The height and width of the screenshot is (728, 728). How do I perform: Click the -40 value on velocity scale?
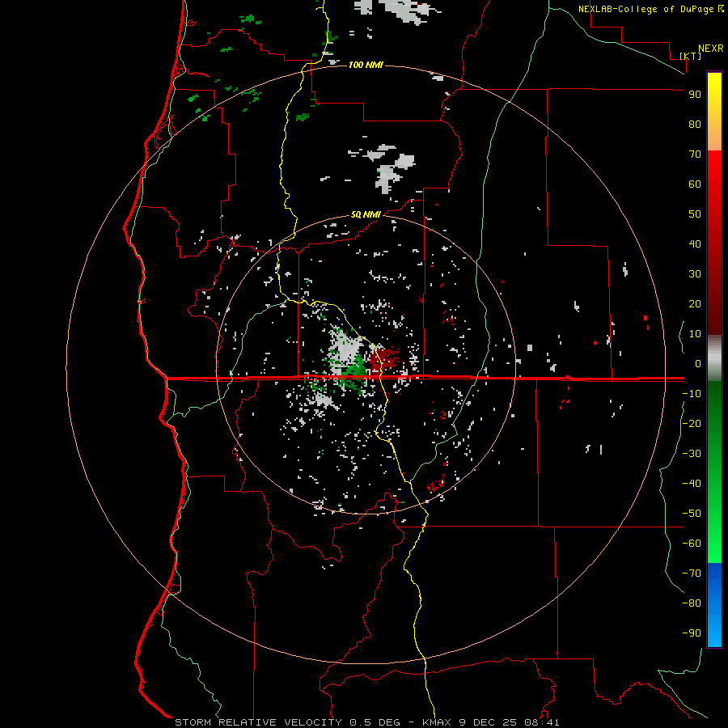692,484
